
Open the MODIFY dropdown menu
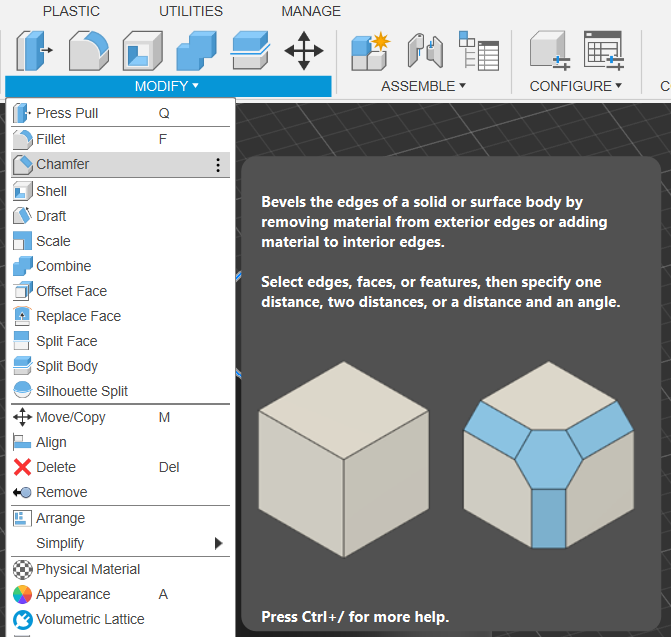click(167, 86)
